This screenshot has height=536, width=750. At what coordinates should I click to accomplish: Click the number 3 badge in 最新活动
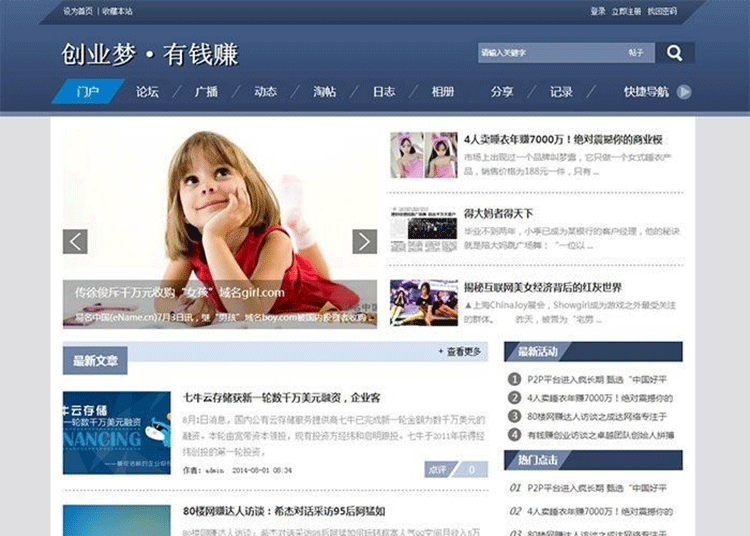point(514,416)
